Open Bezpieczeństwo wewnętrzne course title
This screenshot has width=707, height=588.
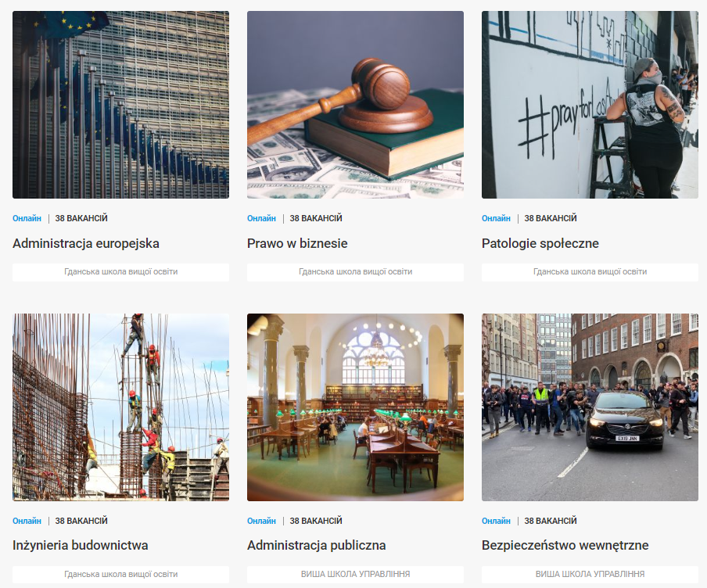pos(565,546)
